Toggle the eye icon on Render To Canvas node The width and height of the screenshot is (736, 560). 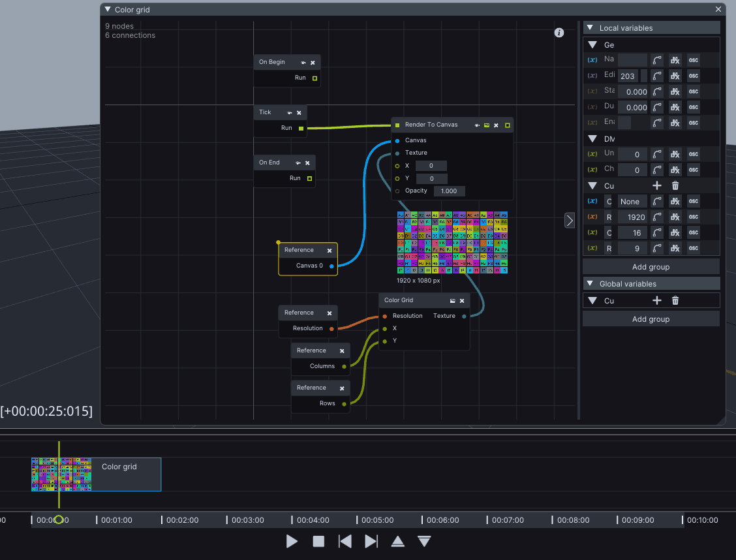click(477, 125)
